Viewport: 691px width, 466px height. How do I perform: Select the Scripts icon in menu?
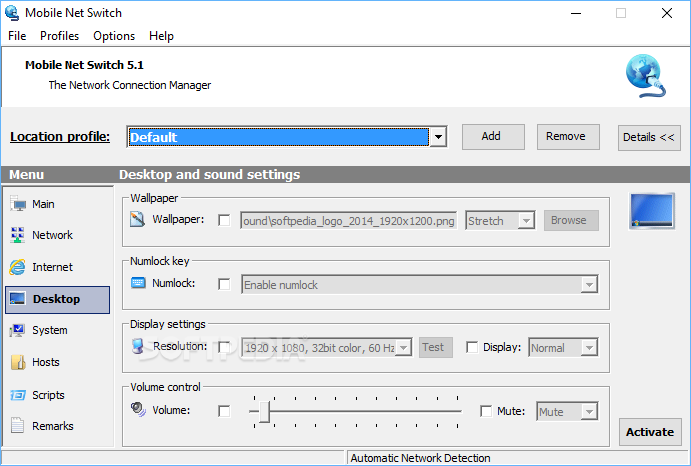click(18, 395)
